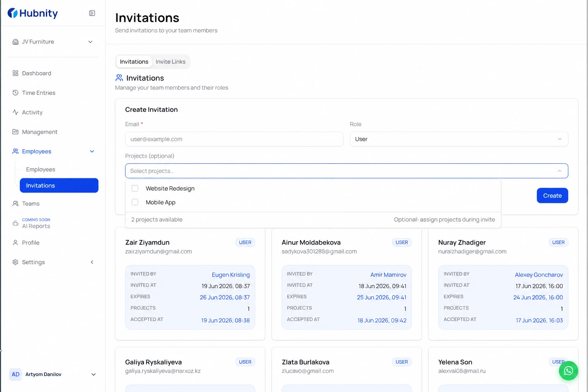Viewport: 588px width, 392px height.
Task: Click the Time Entries clock icon
Action: (15, 93)
